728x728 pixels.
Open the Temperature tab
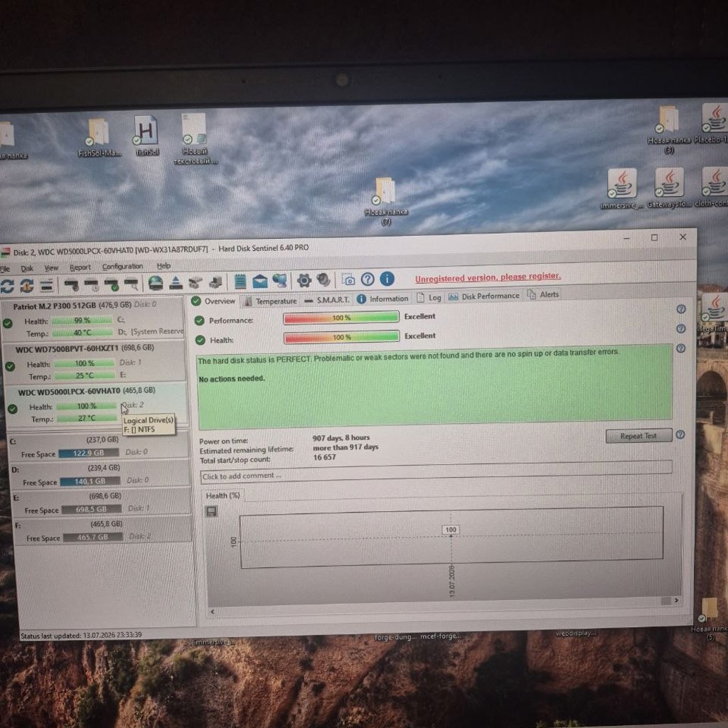[x=270, y=301]
